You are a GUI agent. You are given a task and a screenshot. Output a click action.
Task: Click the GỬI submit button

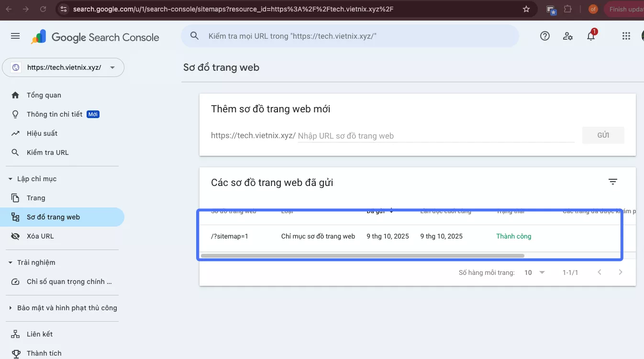(603, 135)
